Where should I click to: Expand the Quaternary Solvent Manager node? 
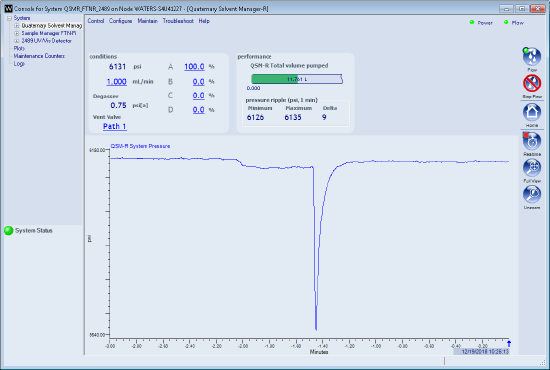pos(16,26)
